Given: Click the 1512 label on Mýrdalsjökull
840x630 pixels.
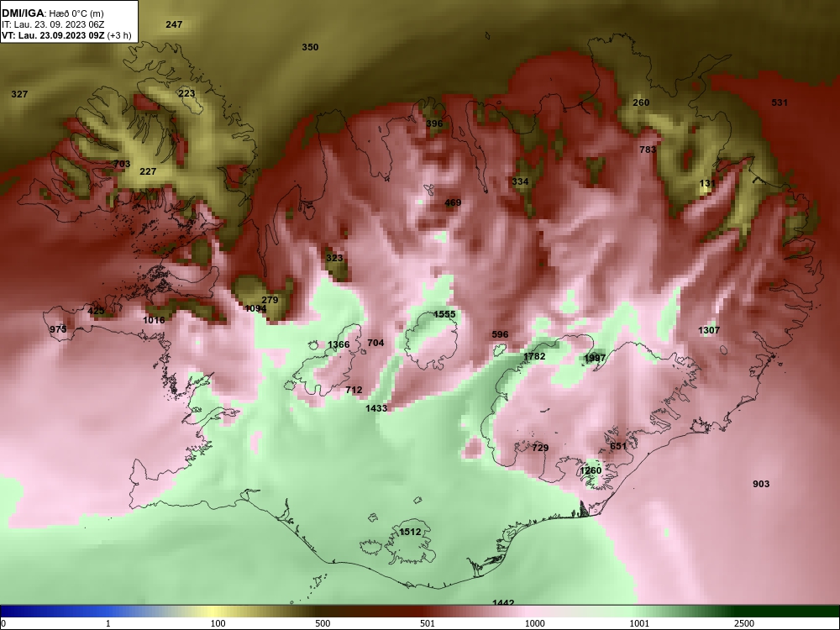Looking at the screenshot, I should click(411, 532).
